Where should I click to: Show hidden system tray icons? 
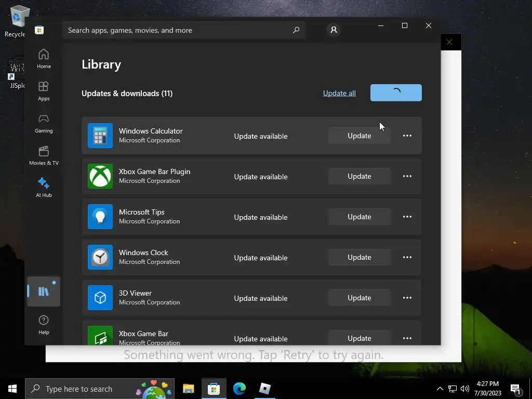440,389
